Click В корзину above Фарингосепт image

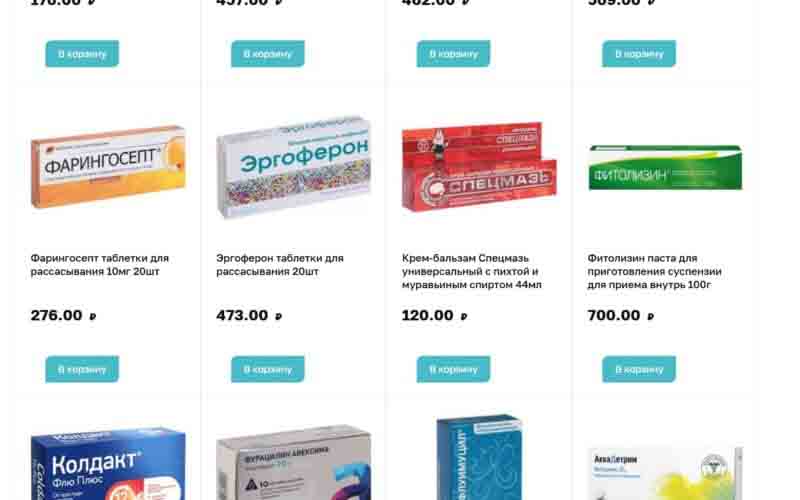pyautogui.click(x=82, y=54)
